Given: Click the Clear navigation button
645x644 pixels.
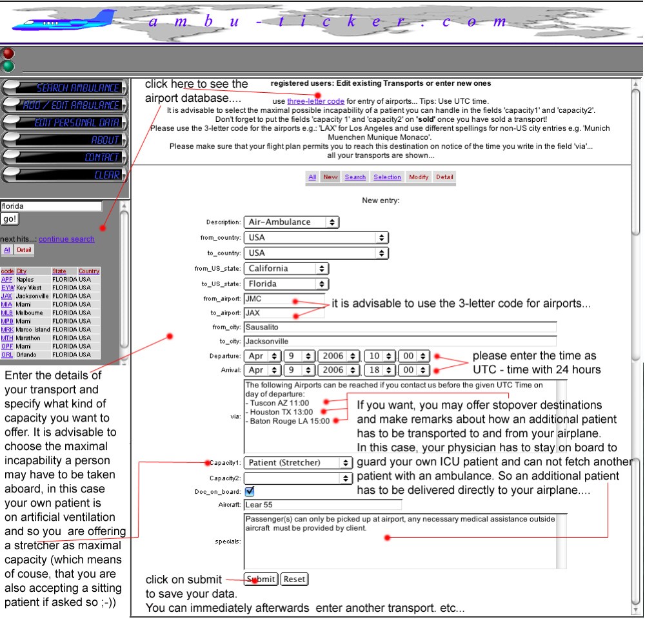Looking at the screenshot, I should click(x=64, y=174).
